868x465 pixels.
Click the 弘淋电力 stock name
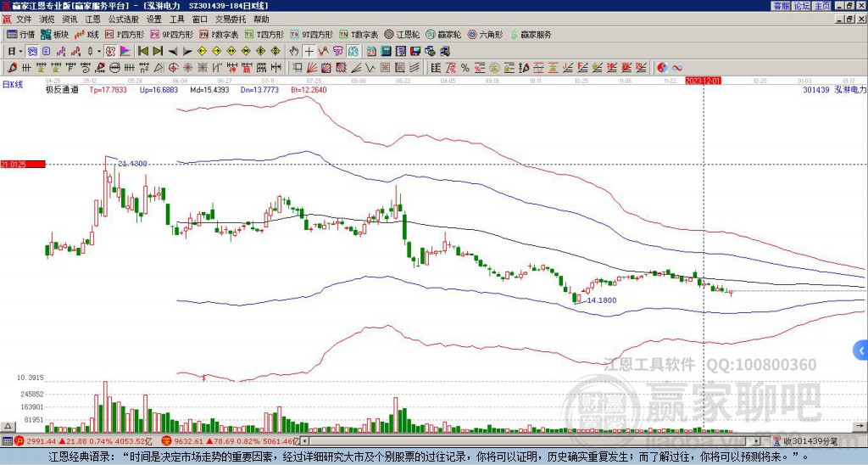(x=849, y=89)
